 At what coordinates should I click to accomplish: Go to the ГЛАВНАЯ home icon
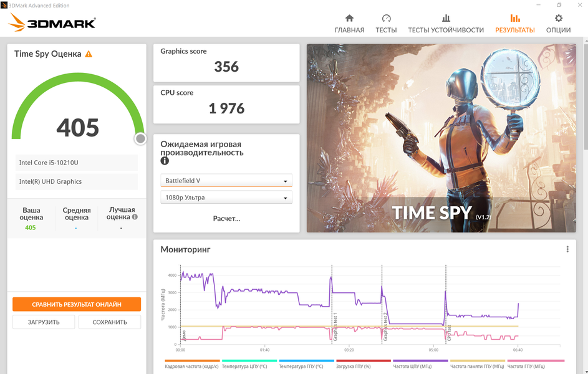(349, 19)
